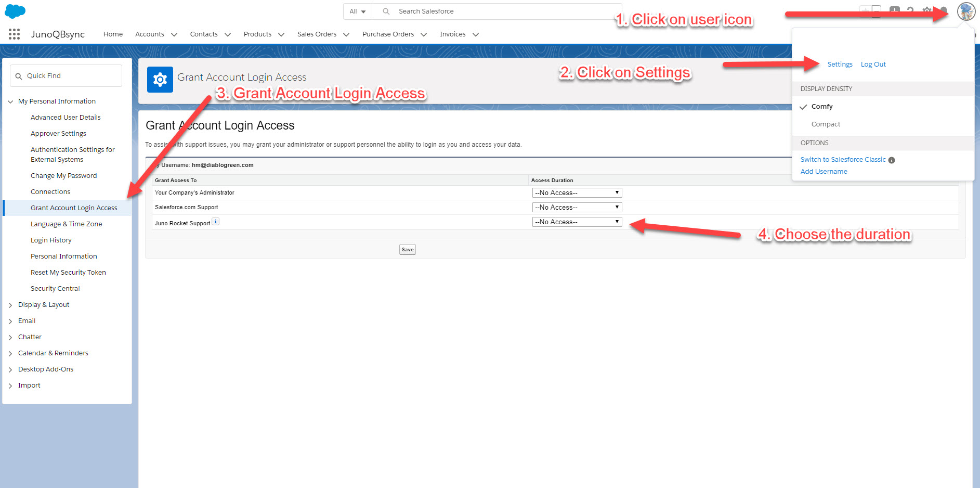Click the Setup gear icon

click(x=927, y=10)
